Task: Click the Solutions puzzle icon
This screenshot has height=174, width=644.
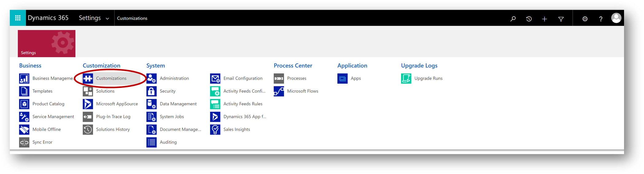Action: click(x=88, y=91)
